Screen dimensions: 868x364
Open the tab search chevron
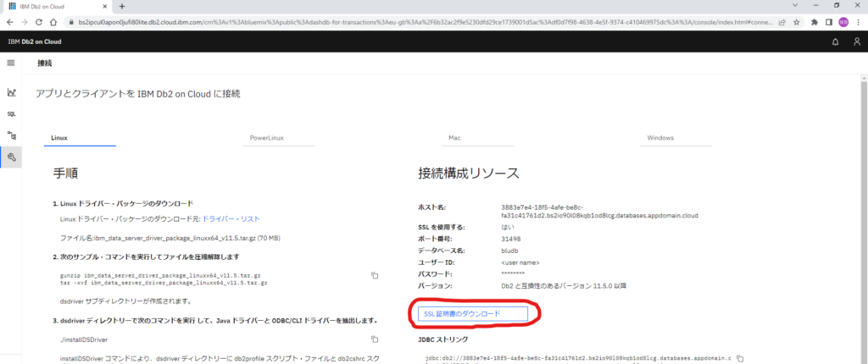tap(795, 5)
